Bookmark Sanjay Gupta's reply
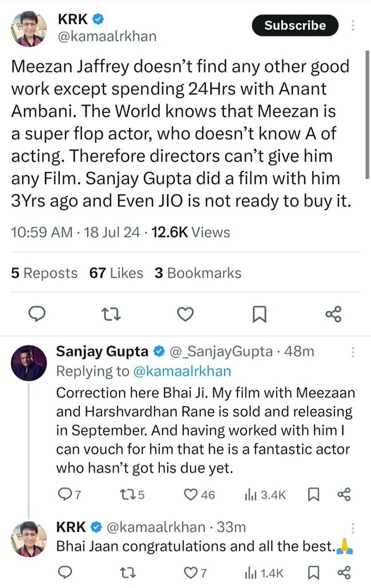 [313, 495]
